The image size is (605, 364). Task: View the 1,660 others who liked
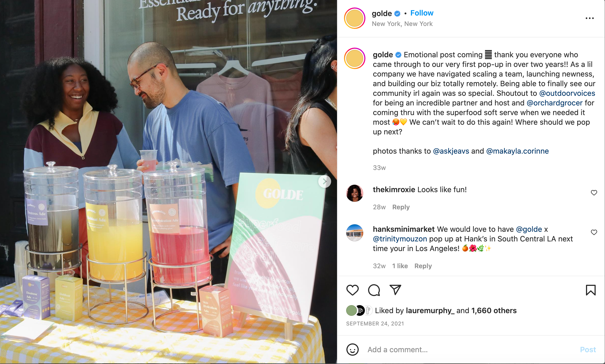click(x=494, y=310)
